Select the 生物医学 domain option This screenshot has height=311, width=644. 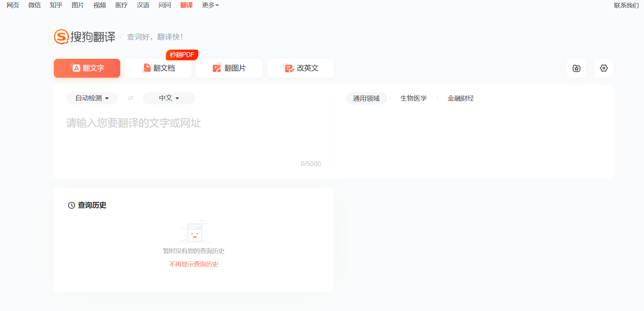[x=413, y=98]
